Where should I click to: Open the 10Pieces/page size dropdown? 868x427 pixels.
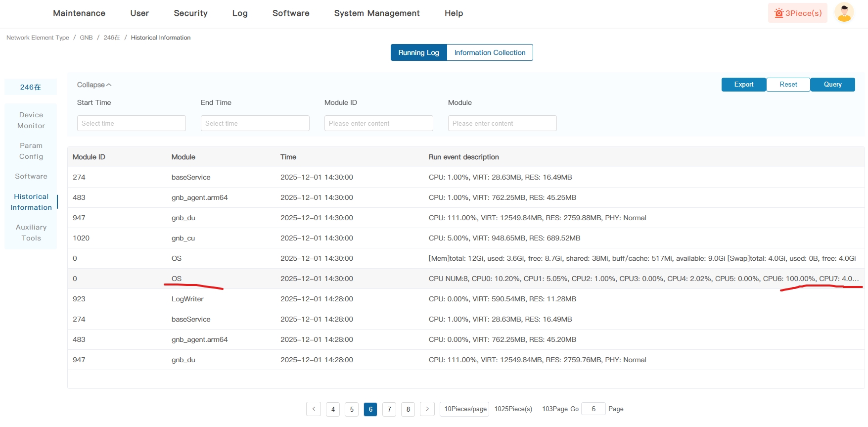[464, 409]
